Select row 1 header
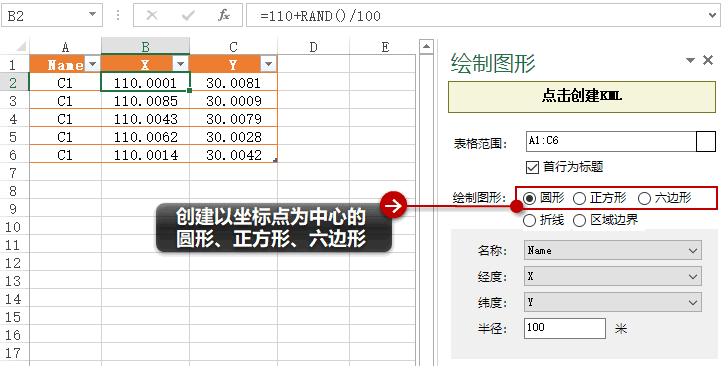Viewport: 724px width, 366px height. tap(14, 65)
